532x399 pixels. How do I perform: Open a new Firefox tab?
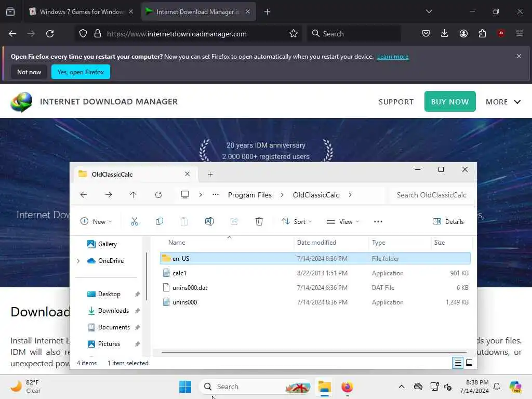point(267,12)
